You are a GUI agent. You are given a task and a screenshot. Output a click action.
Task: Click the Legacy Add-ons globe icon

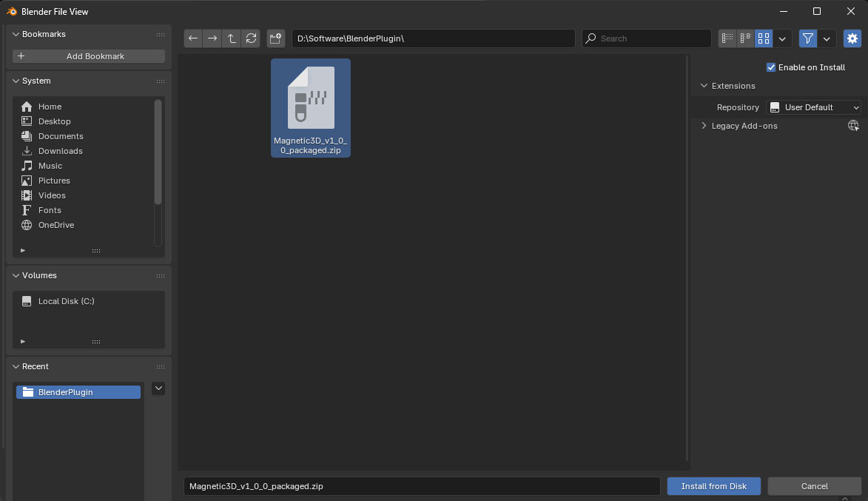pyautogui.click(x=853, y=126)
